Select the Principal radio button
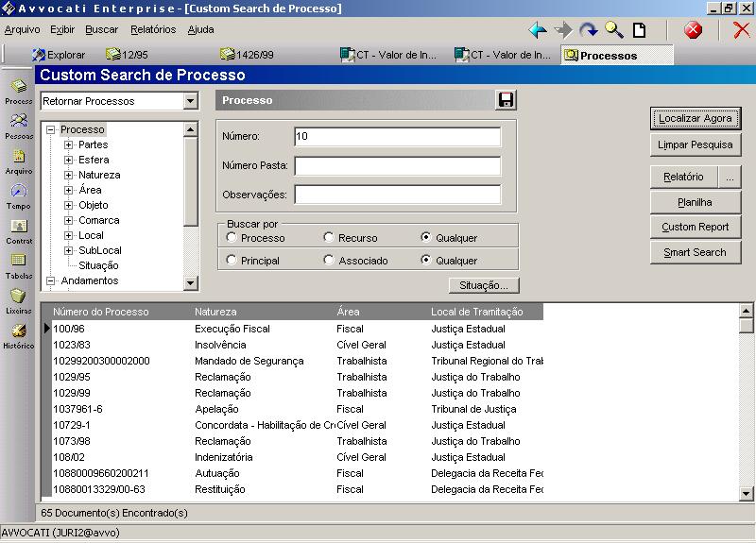This screenshot has width=756, height=543. (232, 260)
